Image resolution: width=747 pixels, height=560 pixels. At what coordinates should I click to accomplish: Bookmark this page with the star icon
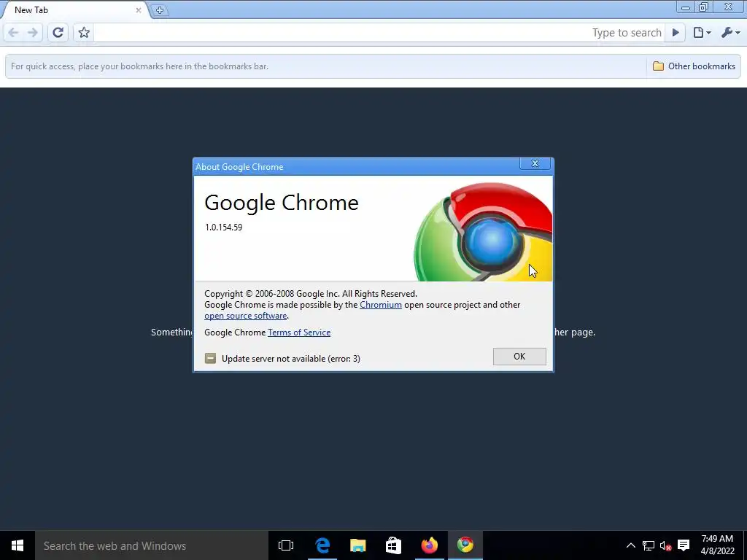(84, 32)
